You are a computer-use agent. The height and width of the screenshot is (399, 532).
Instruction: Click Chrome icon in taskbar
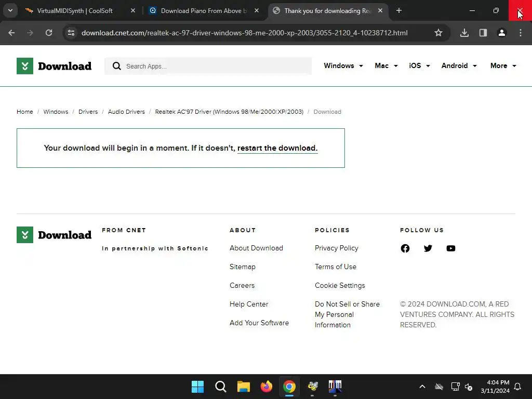pos(289,387)
